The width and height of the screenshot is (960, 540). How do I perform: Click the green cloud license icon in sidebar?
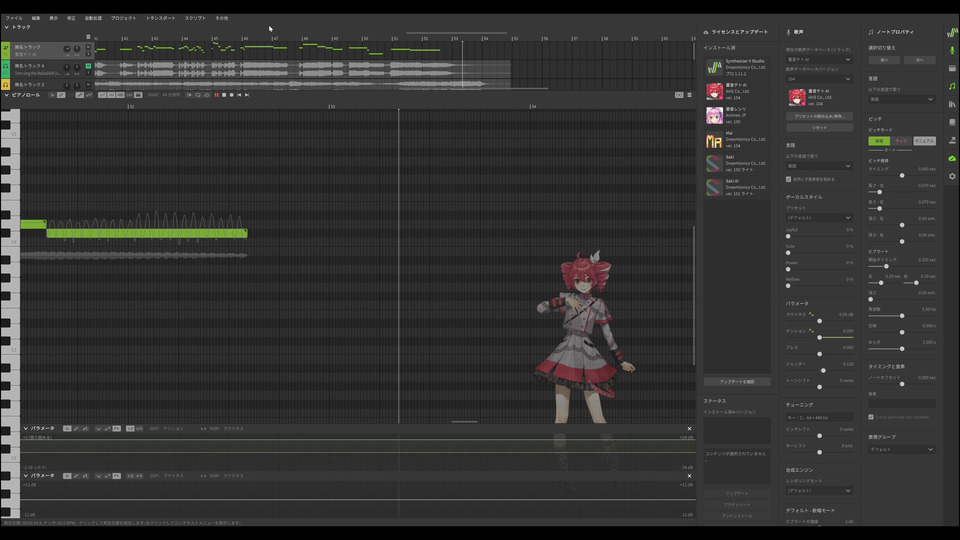point(951,158)
